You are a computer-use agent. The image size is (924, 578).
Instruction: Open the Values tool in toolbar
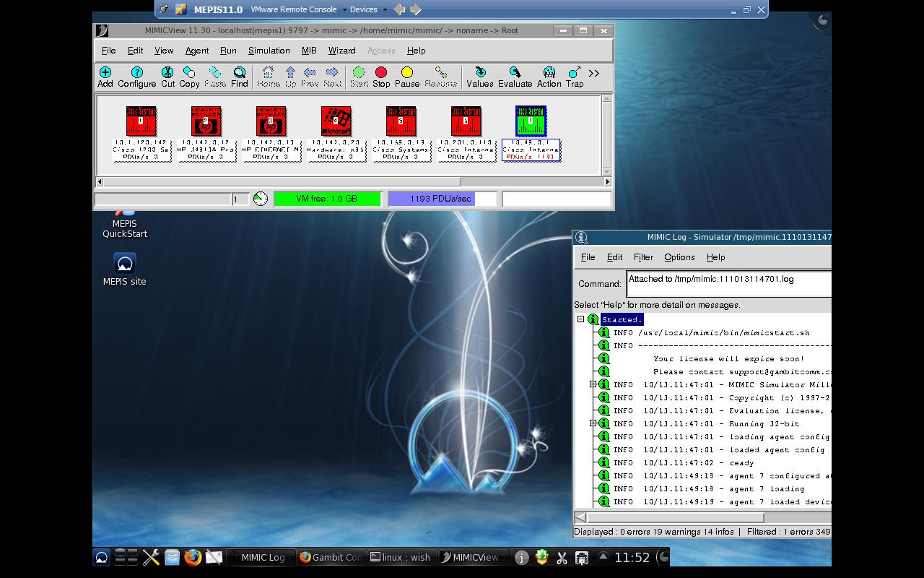[480, 77]
